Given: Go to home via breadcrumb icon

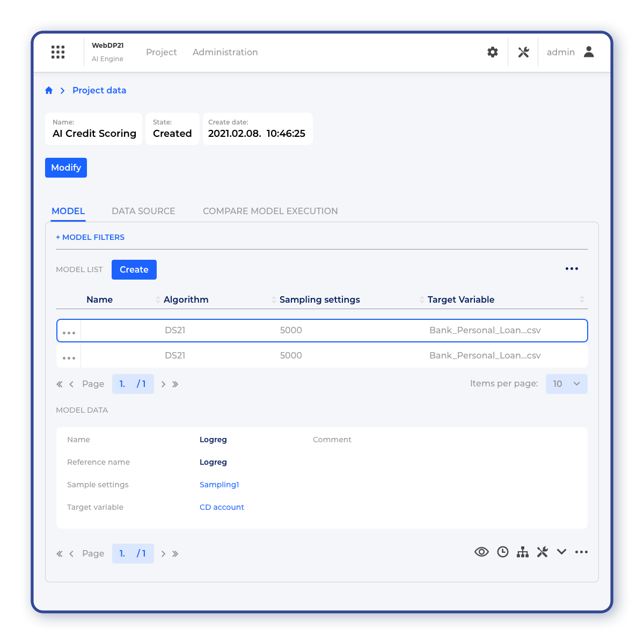Looking at the screenshot, I should (x=49, y=91).
